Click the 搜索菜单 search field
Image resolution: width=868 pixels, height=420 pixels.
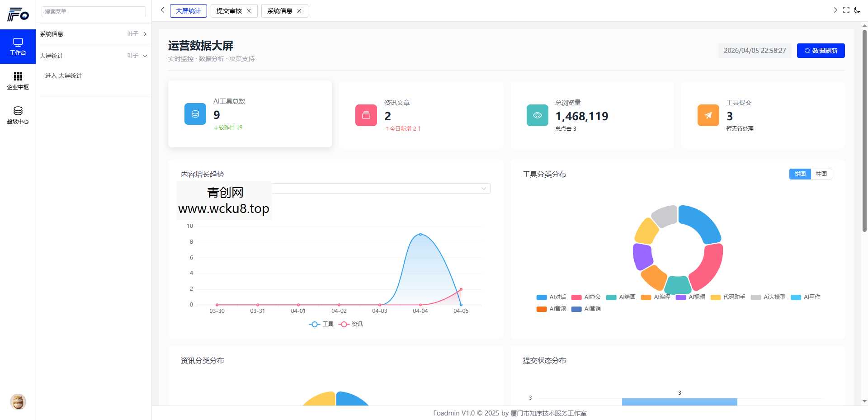(x=94, y=11)
